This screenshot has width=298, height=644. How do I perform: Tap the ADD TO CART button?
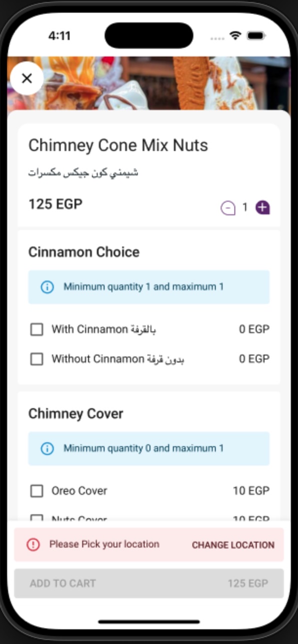[x=149, y=583]
